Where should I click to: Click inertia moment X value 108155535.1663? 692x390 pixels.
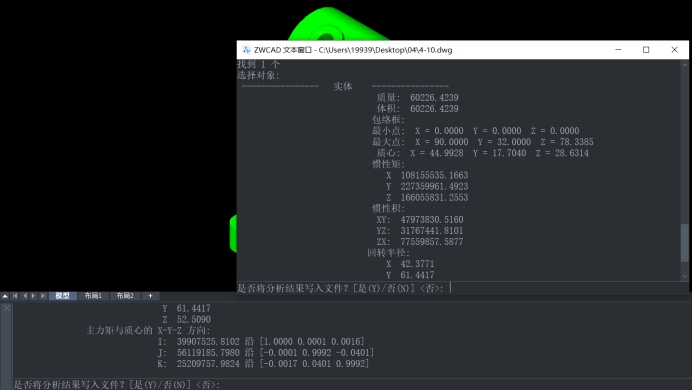[x=434, y=175]
